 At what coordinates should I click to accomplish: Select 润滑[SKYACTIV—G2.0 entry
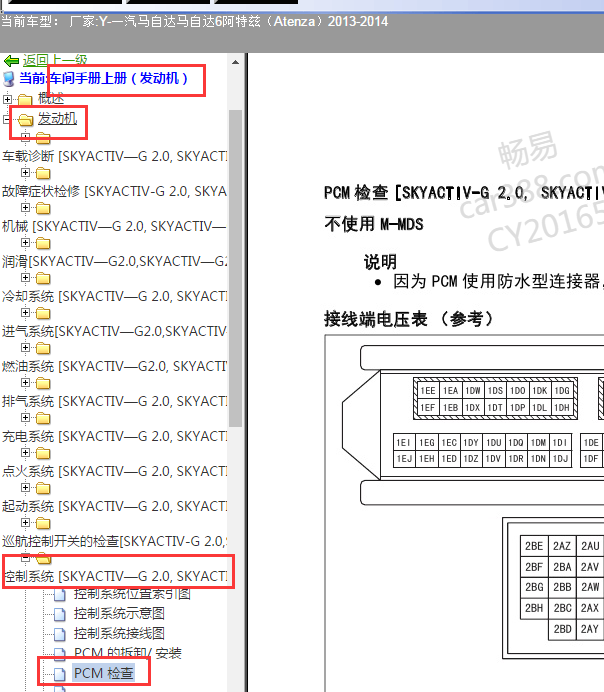click(x=115, y=261)
